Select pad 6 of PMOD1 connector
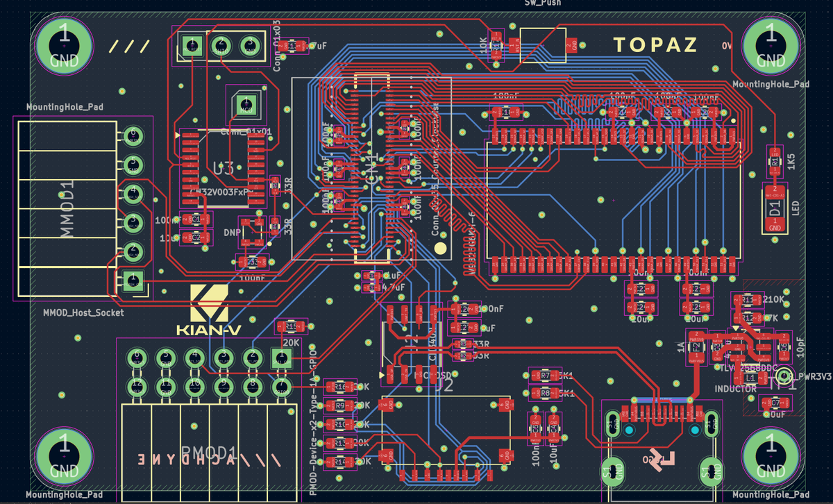 tap(137, 358)
